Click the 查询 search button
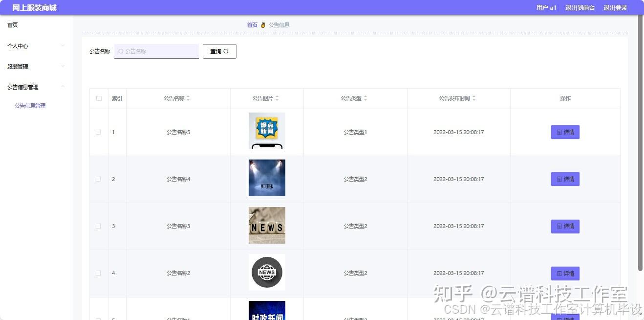644x320 pixels. tap(219, 51)
